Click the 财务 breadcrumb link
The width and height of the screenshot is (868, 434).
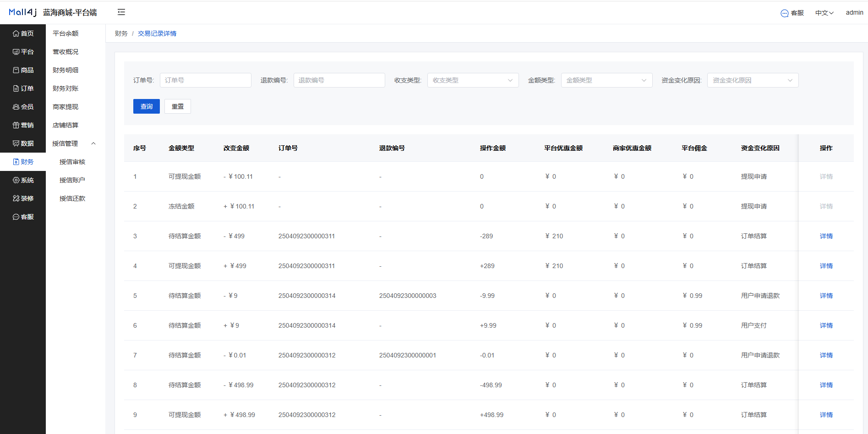pyautogui.click(x=121, y=33)
